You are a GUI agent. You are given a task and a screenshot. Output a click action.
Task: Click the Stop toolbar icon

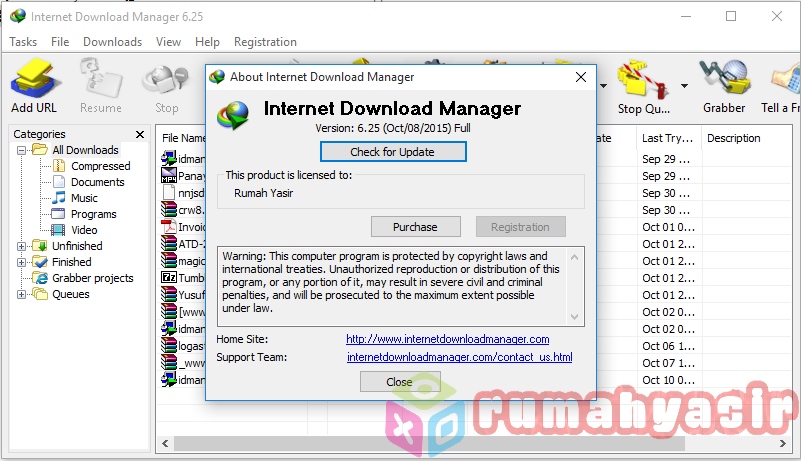click(166, 80)
